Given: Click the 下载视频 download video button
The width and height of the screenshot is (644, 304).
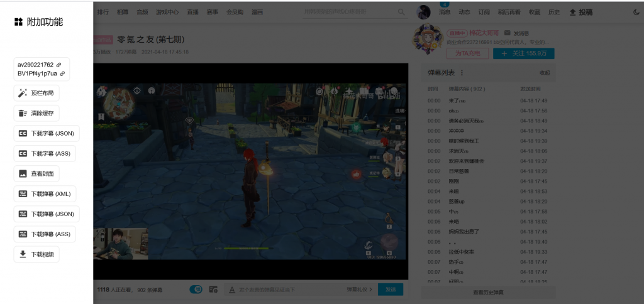Looking at the screenshot, I should (x=36, y=254).
